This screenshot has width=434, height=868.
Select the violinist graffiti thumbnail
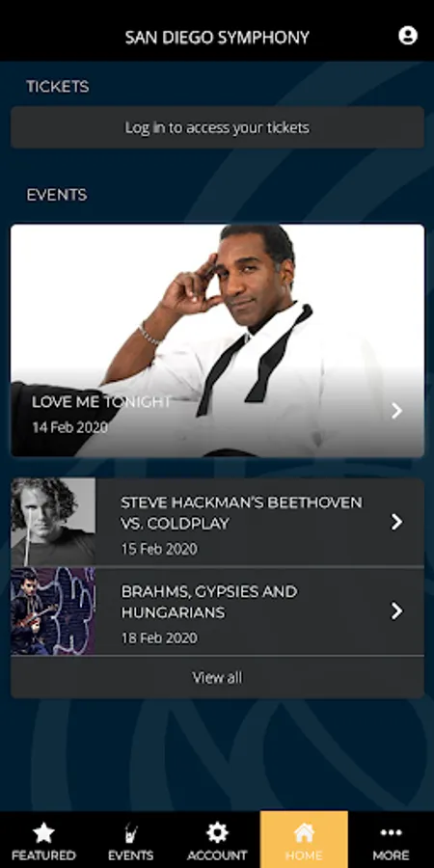tap(53, 611)
